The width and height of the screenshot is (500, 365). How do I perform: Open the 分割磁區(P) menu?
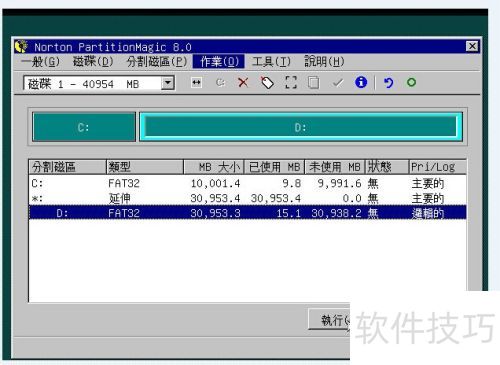(157, 62)
